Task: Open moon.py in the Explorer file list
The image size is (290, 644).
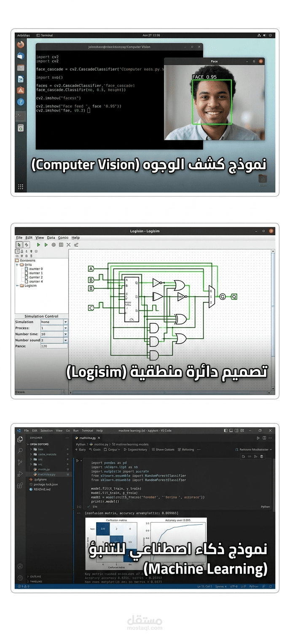Action: point(44,469)
